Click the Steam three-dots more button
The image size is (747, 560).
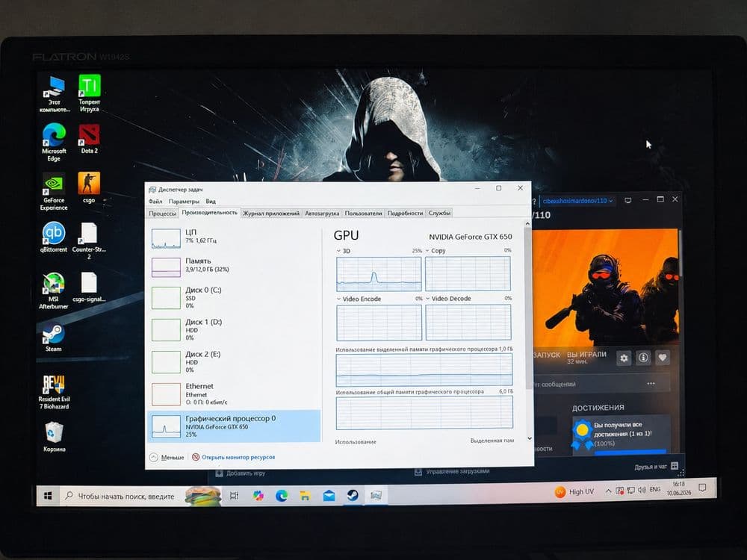click(x=651, y=383)
